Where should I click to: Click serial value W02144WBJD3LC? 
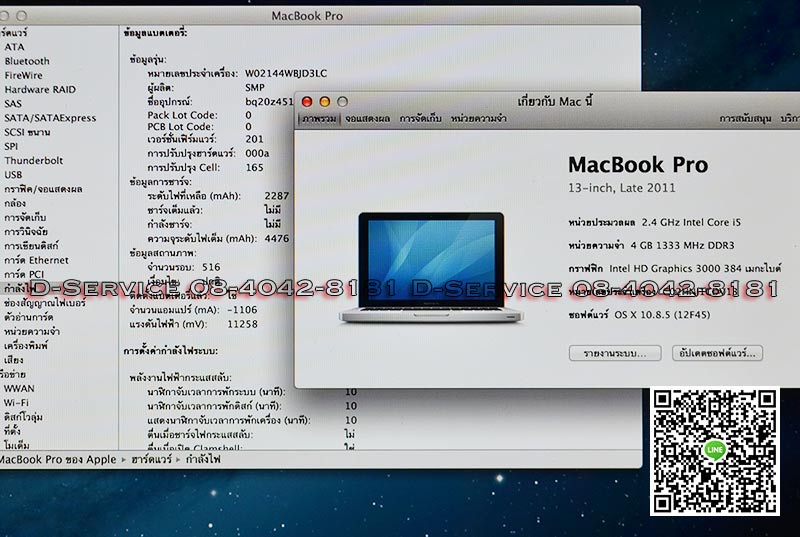286,73
